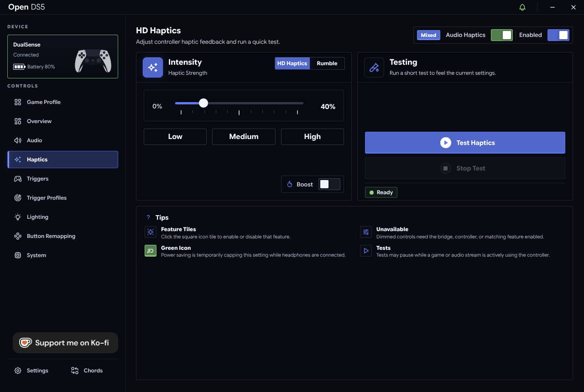
Task: Toggle the Audio Haptics switch
Action: [x=502, y=35]
